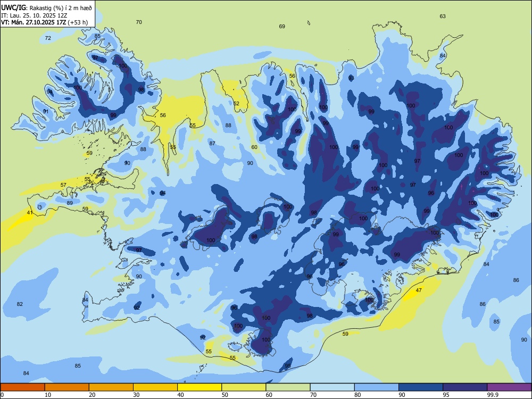Click the map value 69
The width and height of the screenshot is (532, 399).
[x=282, y=27]
